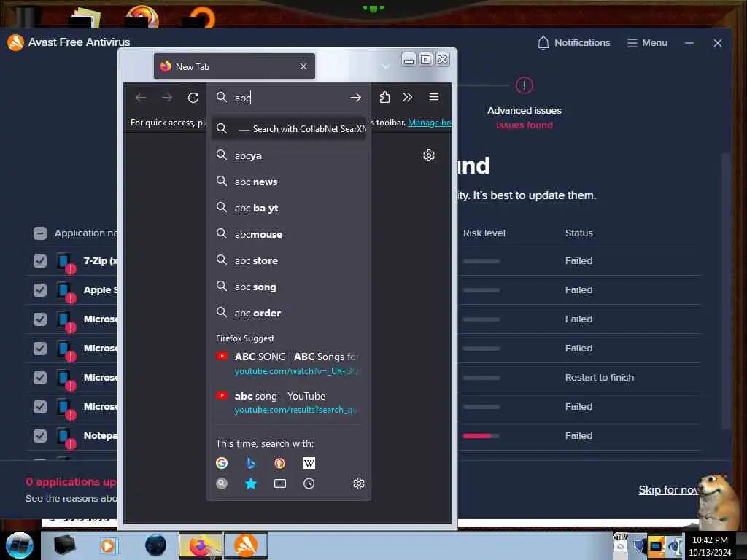
Task: Click the dark globe taskbar icon
Action: (x=155, y=545)
